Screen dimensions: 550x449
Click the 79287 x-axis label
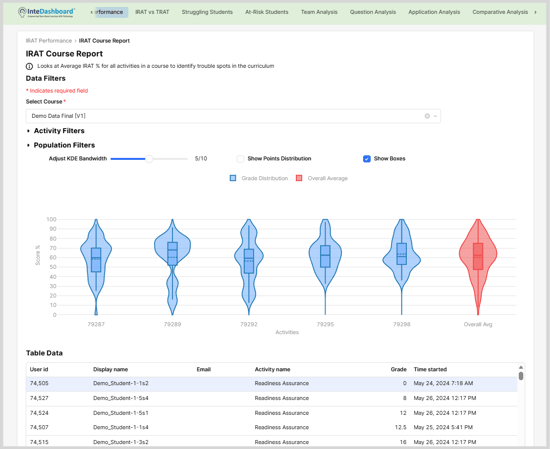96,324
